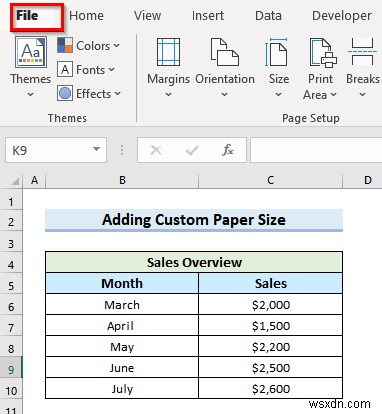
Task: Open the Name Box dropdown arrow
Action: coord(96,149)
